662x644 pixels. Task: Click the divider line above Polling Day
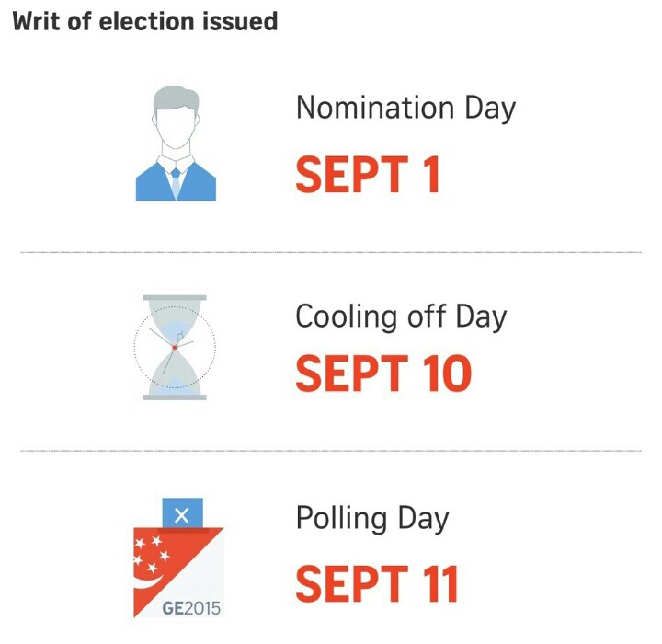[331, 451]
